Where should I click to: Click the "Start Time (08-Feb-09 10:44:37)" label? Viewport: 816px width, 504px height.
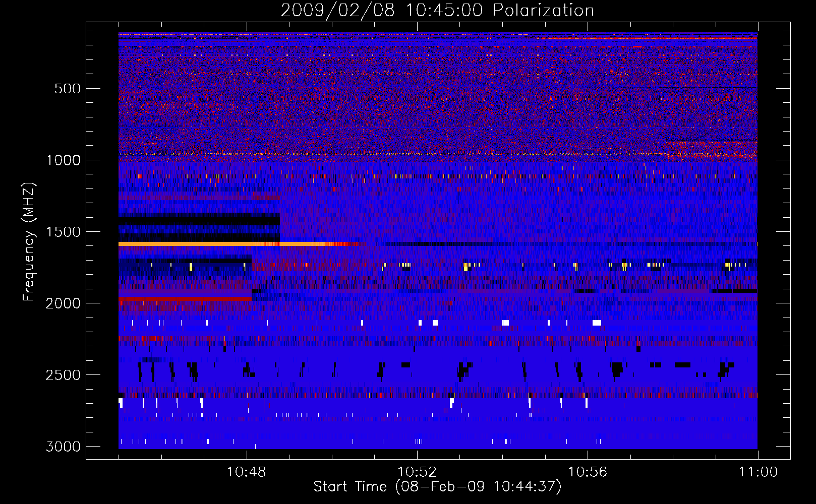pos(437,487)
